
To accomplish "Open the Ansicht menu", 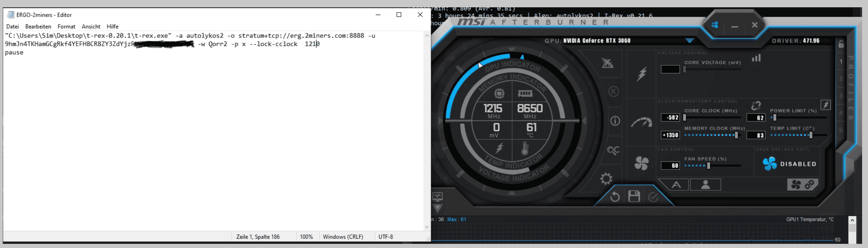I will (91, 26).
